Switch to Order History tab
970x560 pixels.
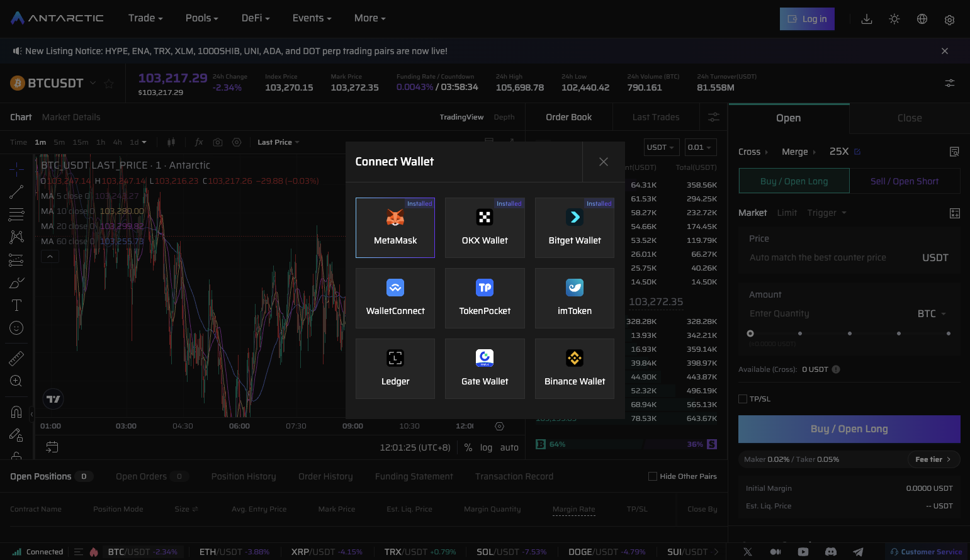click(x=325, y=476)
